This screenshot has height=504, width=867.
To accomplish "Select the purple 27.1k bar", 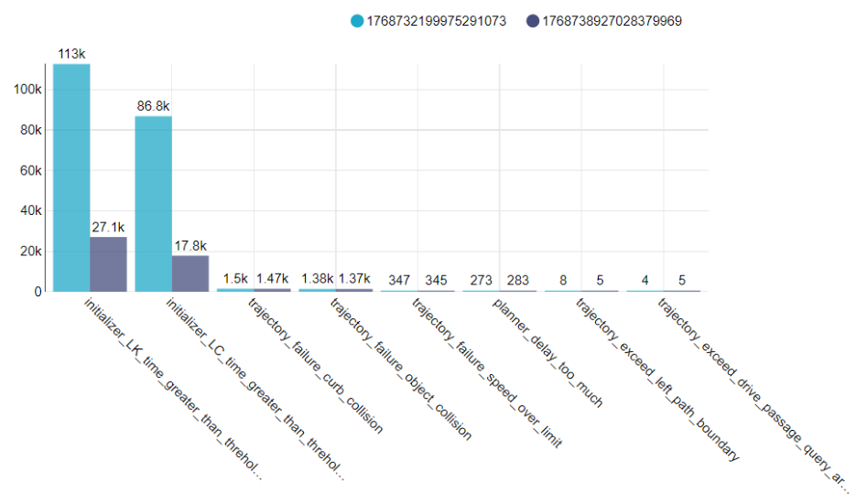I will point(108,263).
